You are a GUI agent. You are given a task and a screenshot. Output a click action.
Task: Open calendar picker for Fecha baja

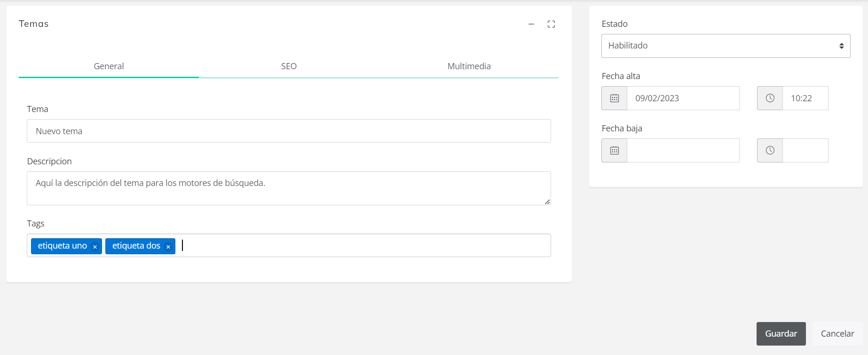[x=614, y=151]
